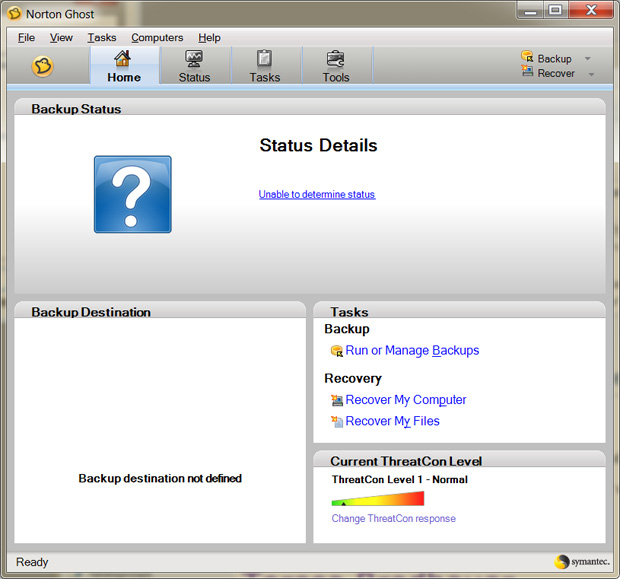This screenshot has width=620, height=579.
Task: Click the Backup icon in top-right toolbar
Action: [527, 57]
